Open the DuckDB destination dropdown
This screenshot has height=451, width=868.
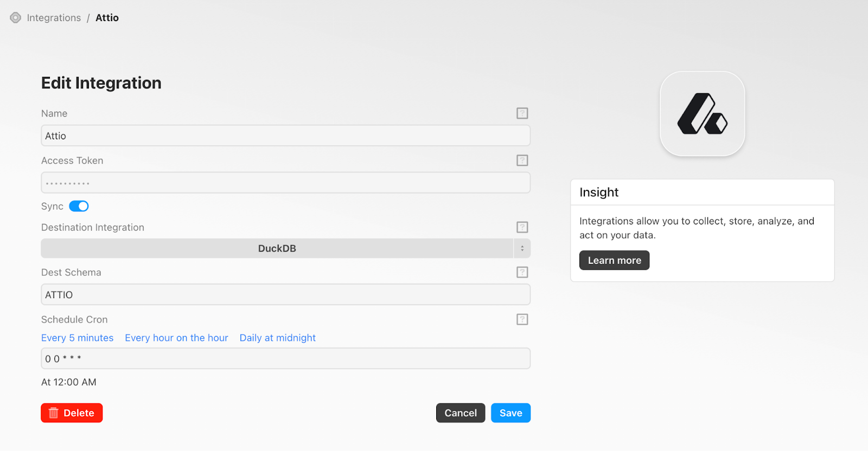click(x=277, y=248)
